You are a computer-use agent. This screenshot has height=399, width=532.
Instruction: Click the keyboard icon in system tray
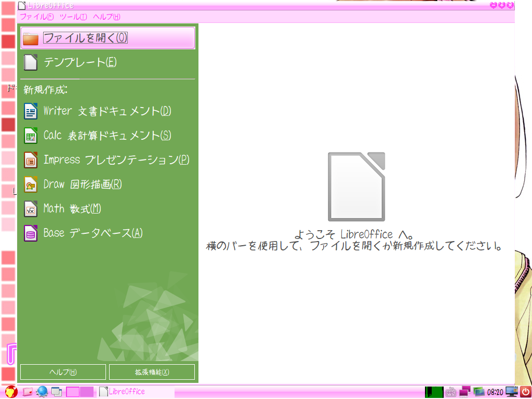[451, 392]
